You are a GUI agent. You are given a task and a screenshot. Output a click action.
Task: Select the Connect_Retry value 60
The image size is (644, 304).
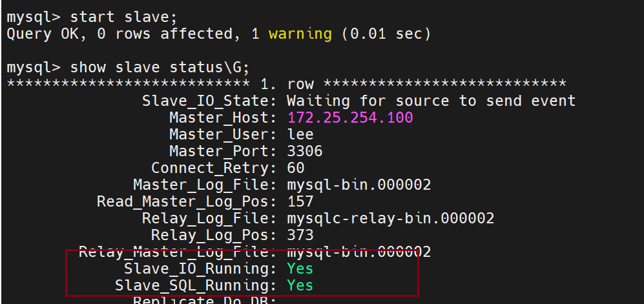coord(296,168)
